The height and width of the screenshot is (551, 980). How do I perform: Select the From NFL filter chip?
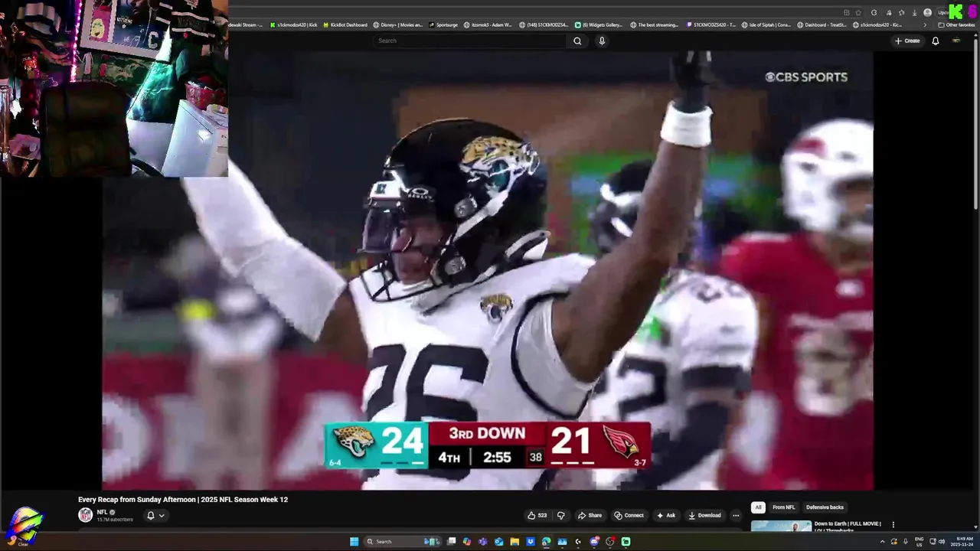pos(783,507)
